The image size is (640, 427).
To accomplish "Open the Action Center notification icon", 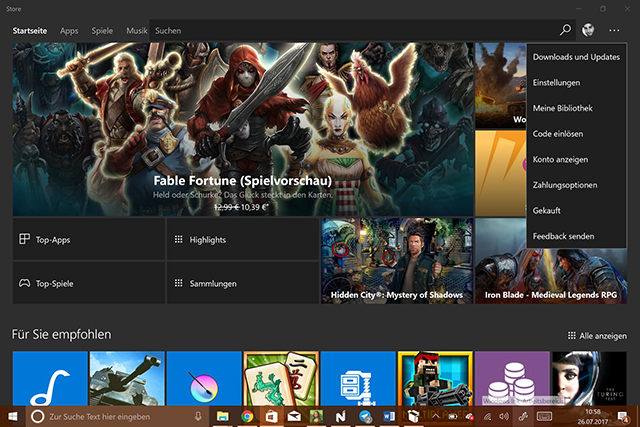I will (x=623, y=417).
